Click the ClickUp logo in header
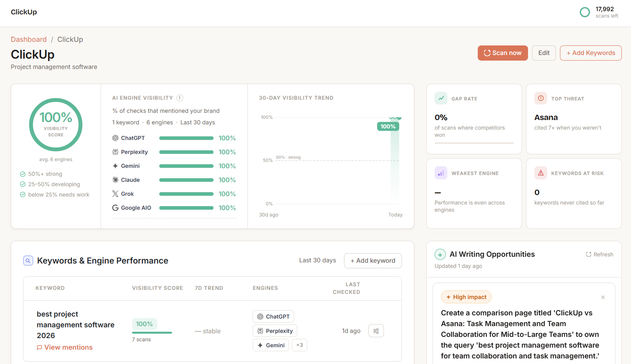This screenshot has height=364, width=631. [x=24, y=12]
